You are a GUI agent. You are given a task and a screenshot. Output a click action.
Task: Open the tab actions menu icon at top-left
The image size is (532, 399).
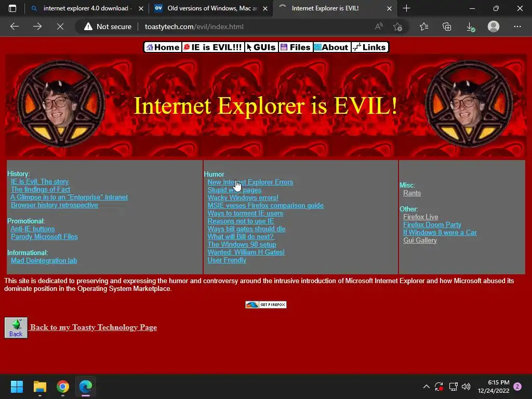click(x=12, y=8)
